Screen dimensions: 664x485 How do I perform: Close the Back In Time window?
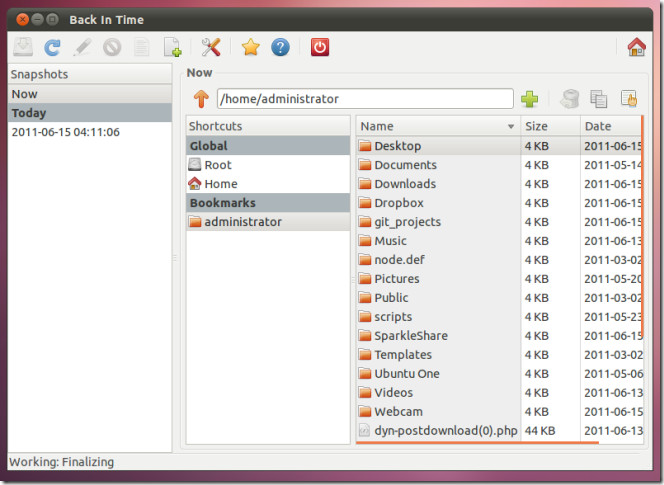23,19
